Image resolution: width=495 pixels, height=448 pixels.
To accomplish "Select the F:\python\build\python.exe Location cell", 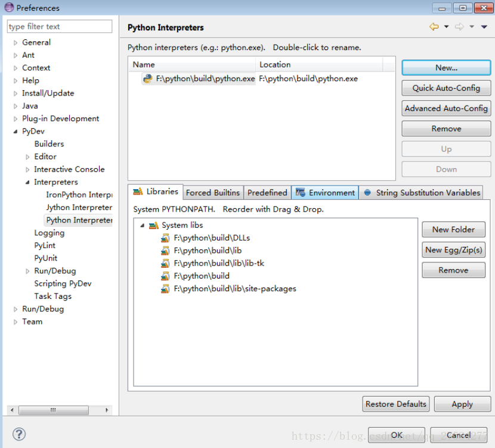I will [x=308, y=79].
